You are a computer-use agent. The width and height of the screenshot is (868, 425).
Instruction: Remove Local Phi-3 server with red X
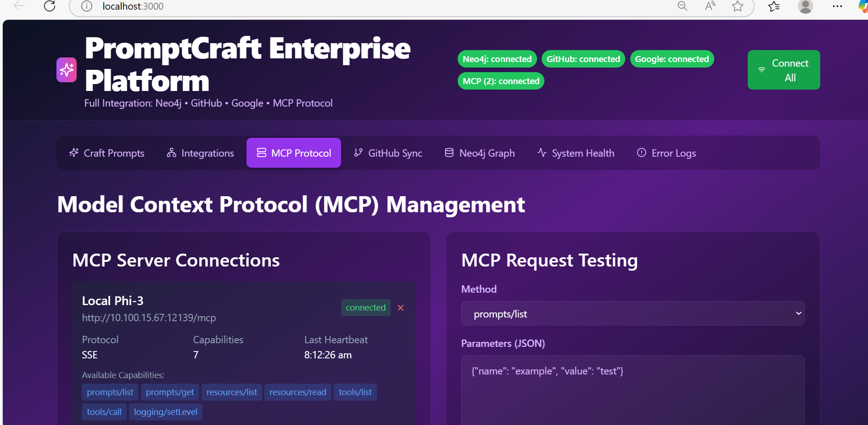tap(401, 308)
